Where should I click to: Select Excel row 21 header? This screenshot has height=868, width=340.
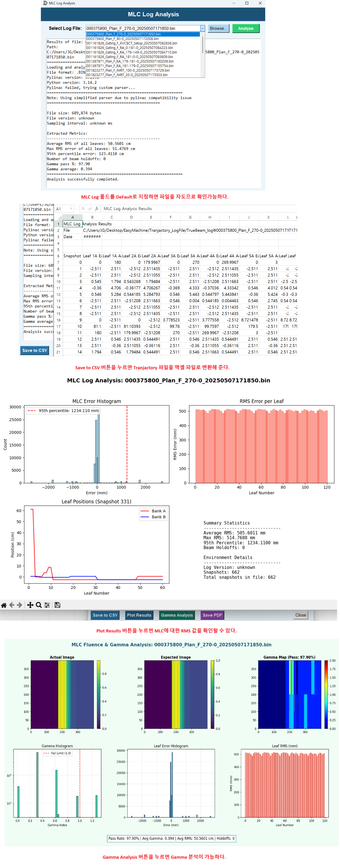point(58,352)
